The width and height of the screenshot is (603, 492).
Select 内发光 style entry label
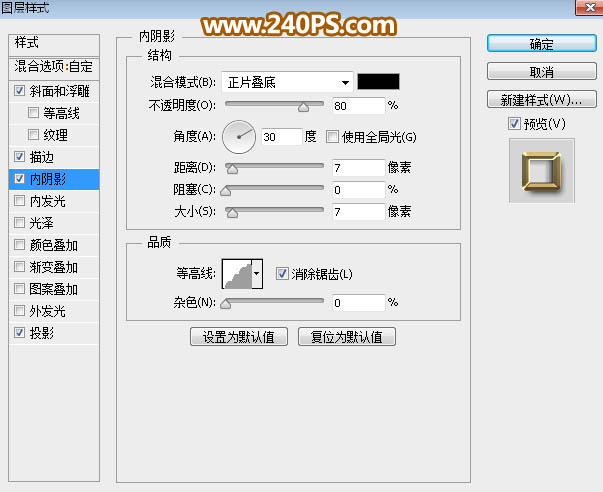point(48,201)
